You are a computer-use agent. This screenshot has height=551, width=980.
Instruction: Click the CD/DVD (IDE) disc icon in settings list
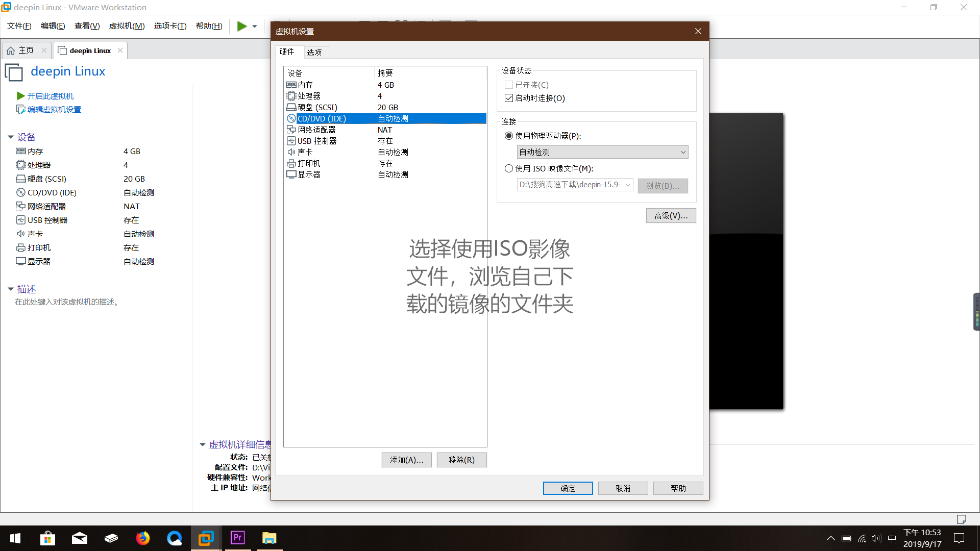(291, 118)
